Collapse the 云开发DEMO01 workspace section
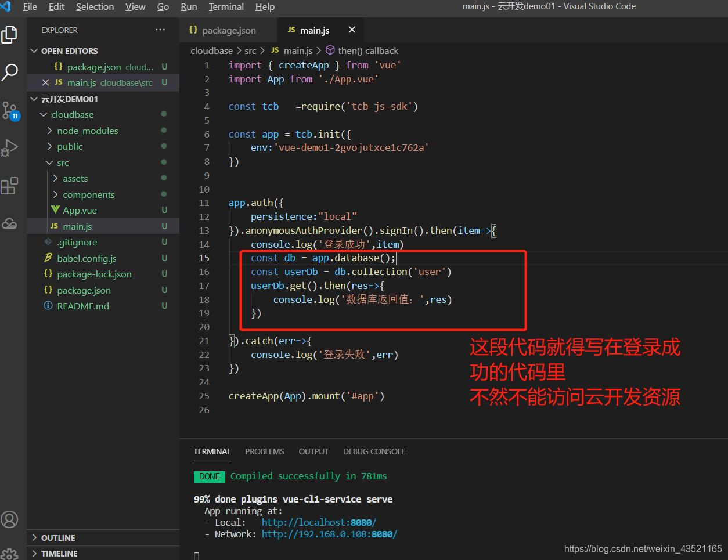 pyautogui.click(x=34, y=99)
